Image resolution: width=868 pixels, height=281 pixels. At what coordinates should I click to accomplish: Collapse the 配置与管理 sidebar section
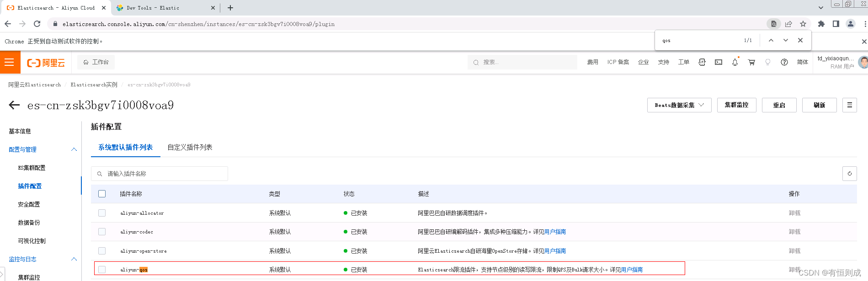click(74, 149)
